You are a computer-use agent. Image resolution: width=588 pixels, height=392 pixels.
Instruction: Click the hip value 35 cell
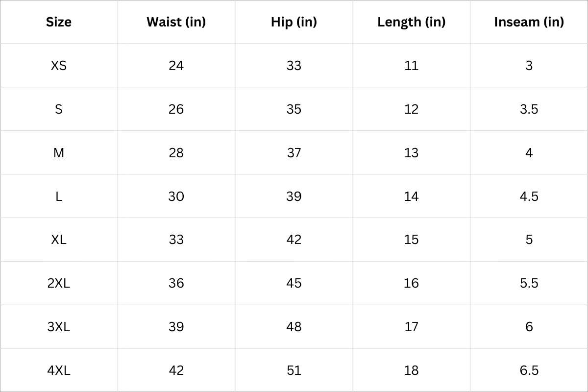[294, 109]
